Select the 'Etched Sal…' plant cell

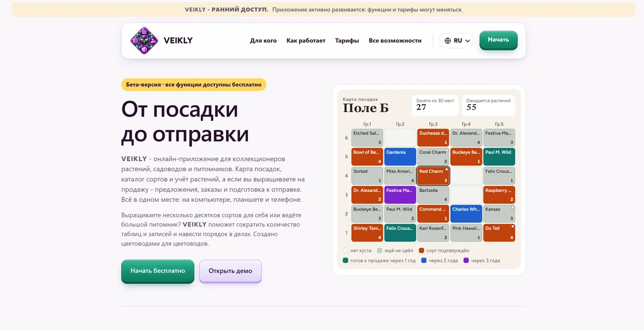pos(367,137)
